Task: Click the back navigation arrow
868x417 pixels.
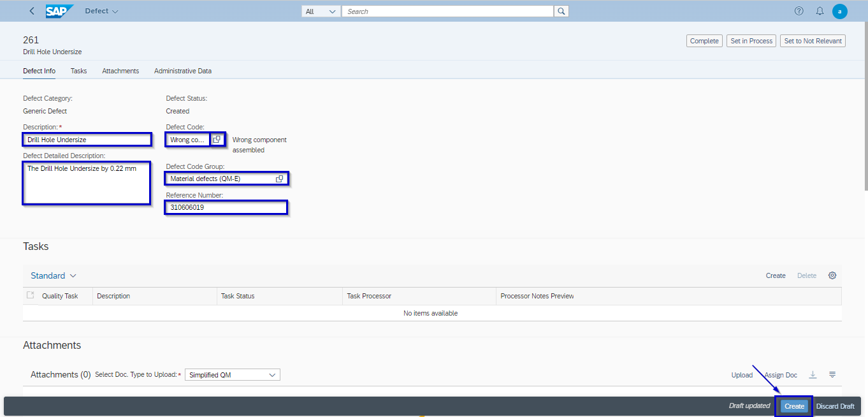Action: point(32,11)
